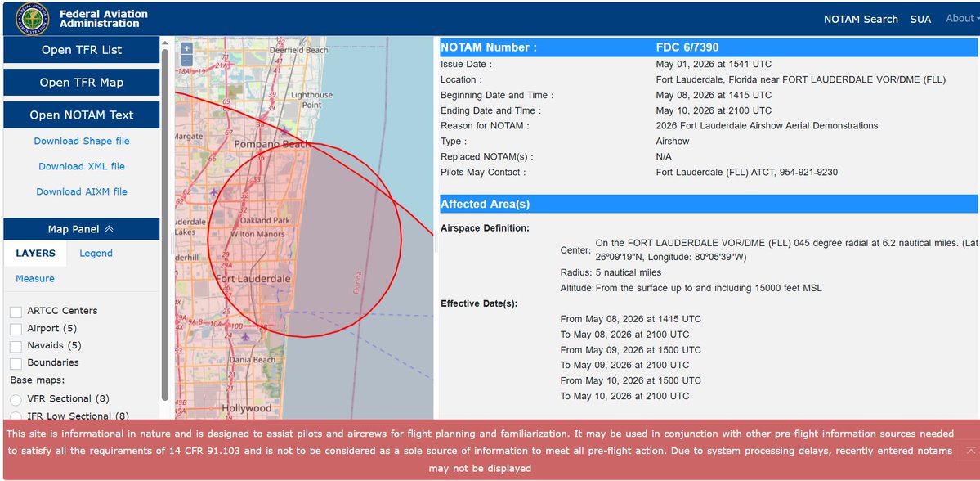
Task: Zoom in on the map
Action: pyautogui.click(x=186, y=49)
